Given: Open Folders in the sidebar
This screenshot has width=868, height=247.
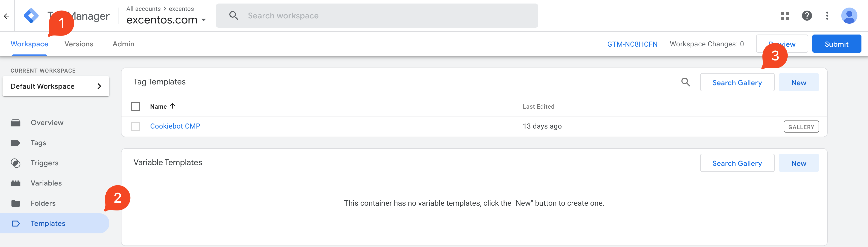Looking at the screenshot, I should (x=55, y=203).
